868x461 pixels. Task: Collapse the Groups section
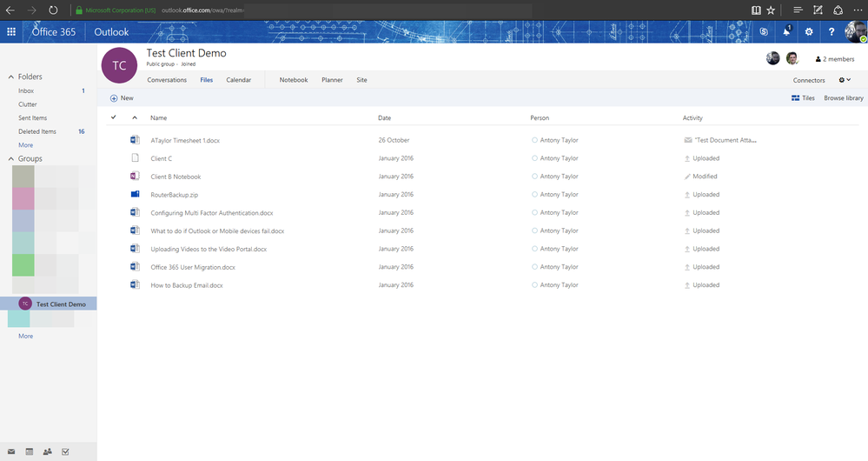[10, 158]
